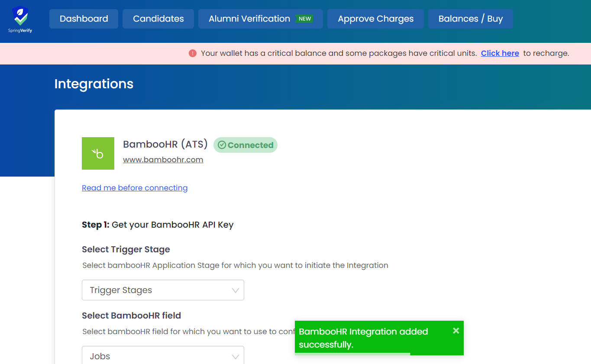
Task: Switch to Approve Charges tab
Action: pos(375,19)
